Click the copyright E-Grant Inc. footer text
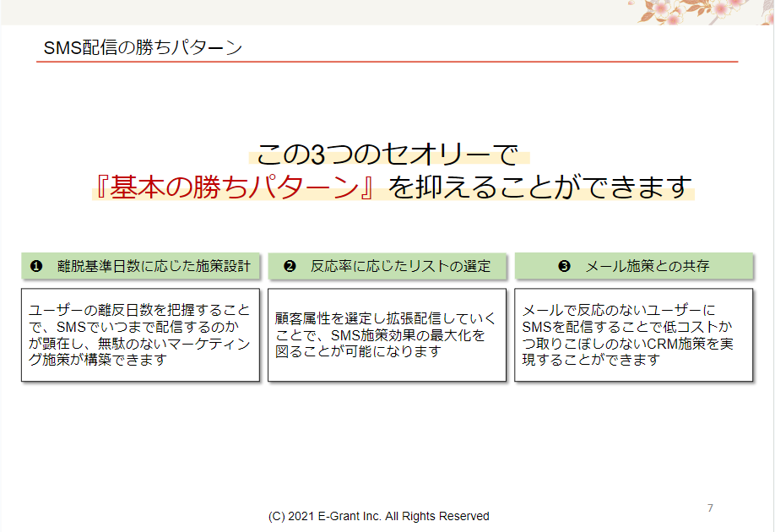The image size is (775, 532). pyautogui.click(x=378, y=516)
